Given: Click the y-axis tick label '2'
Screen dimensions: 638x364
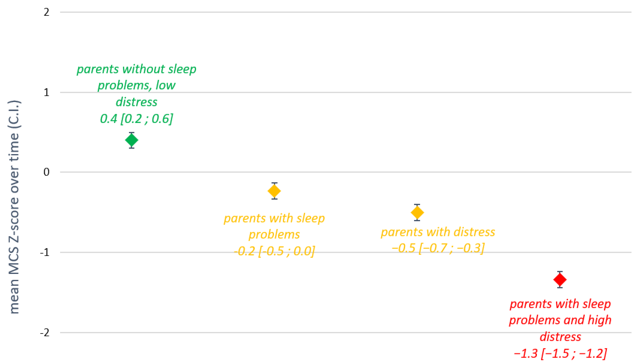Looking at the screenshot, I should pos(47,12).
